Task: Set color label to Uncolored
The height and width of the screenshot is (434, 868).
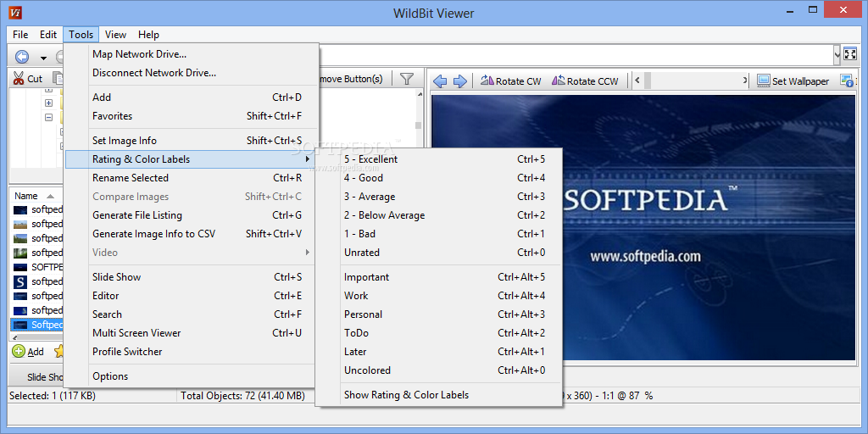Action: 439,371
